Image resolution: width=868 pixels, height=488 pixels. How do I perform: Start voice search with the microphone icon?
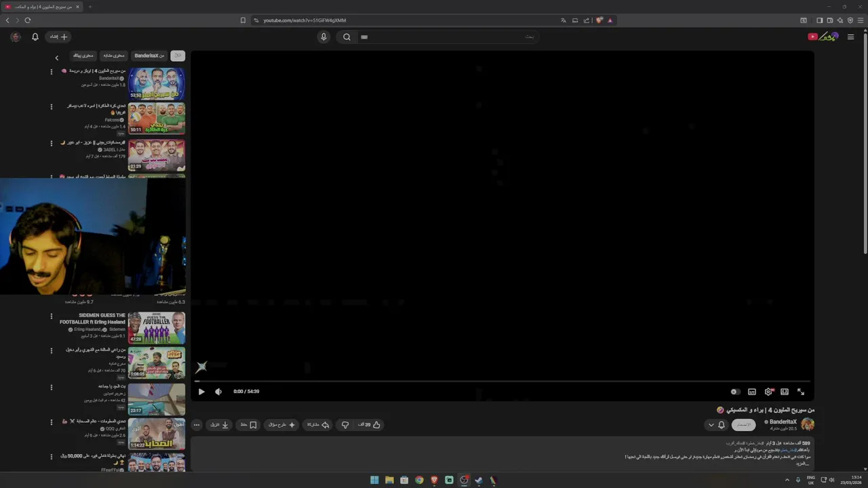click(x=323, y=37)
